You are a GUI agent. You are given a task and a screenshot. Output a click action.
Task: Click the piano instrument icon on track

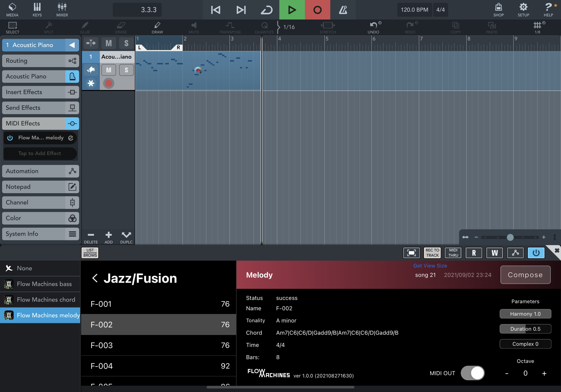tap(91, 70)
